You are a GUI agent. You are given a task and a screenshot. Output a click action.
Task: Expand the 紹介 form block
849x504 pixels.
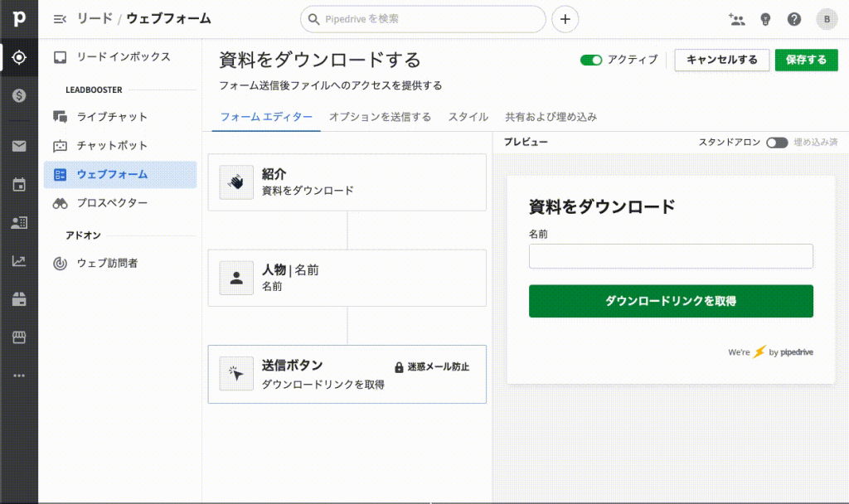(x=347, y=182)
